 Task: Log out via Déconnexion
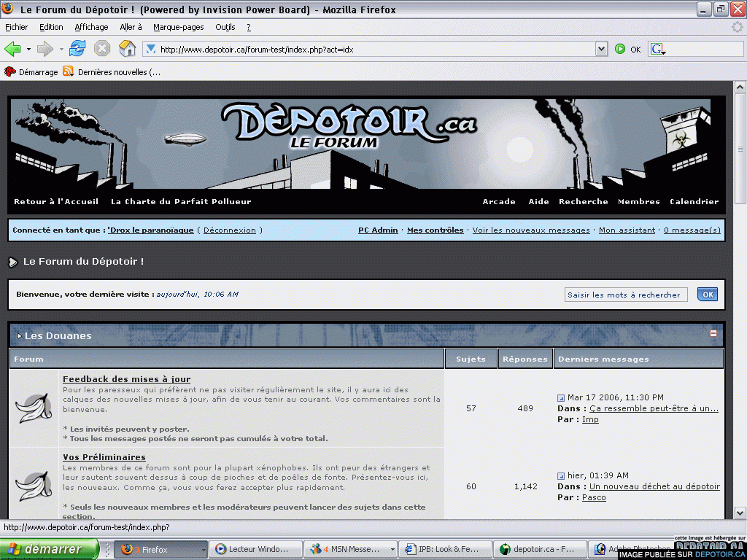[x=230, y=230]
